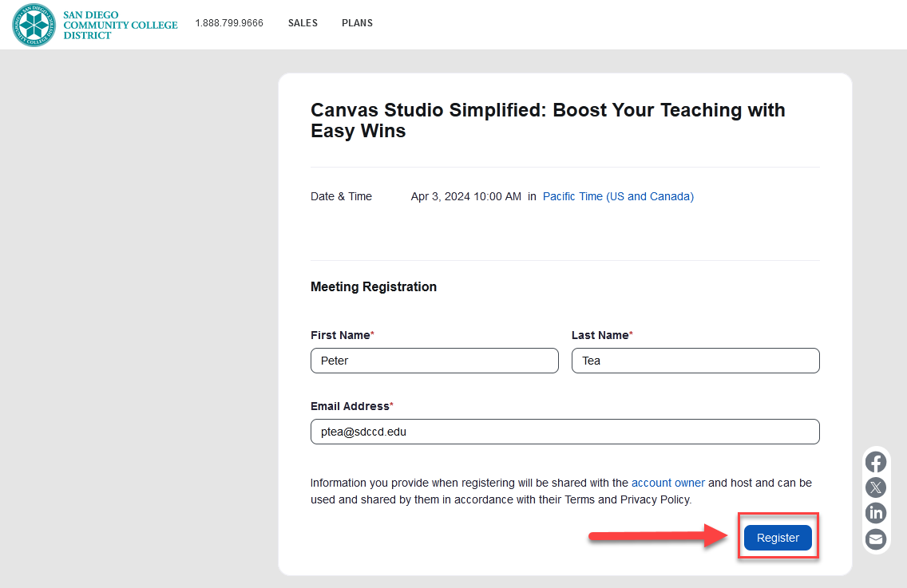
Task: Click the Canvas Studio Simplified title heading
Action: pyautogui.click(x=548, y=120)
